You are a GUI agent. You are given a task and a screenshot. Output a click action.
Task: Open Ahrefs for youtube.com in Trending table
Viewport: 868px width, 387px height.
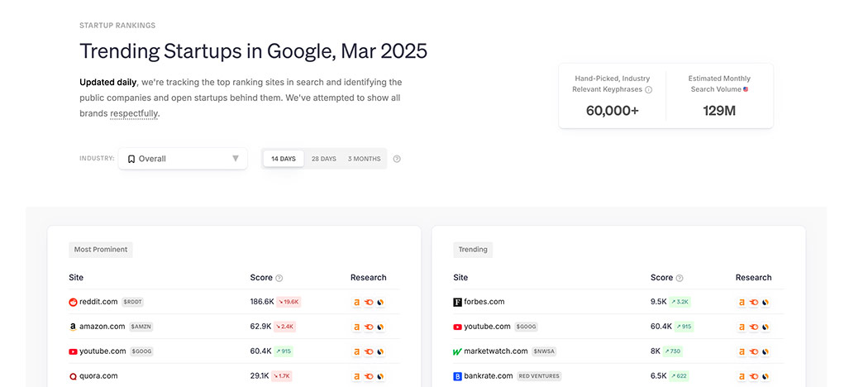[x=742, y=327]
